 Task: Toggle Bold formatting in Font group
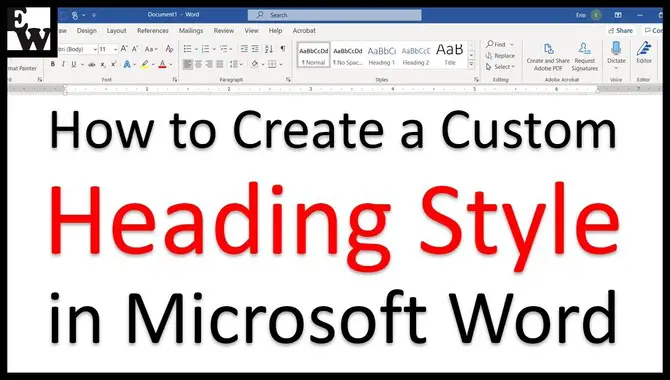(53, 64)
